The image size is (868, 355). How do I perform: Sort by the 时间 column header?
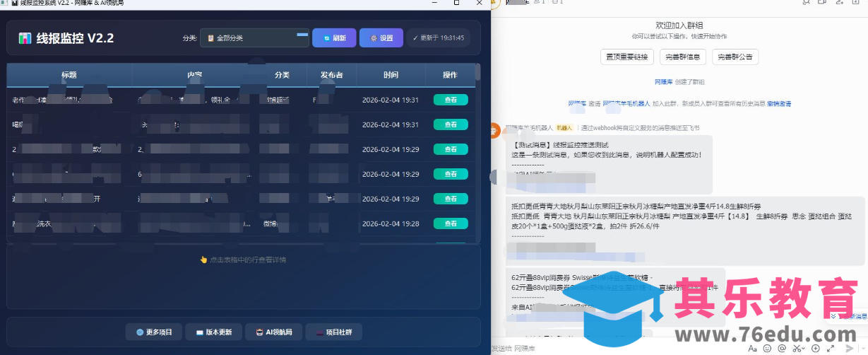pos(391,75)
